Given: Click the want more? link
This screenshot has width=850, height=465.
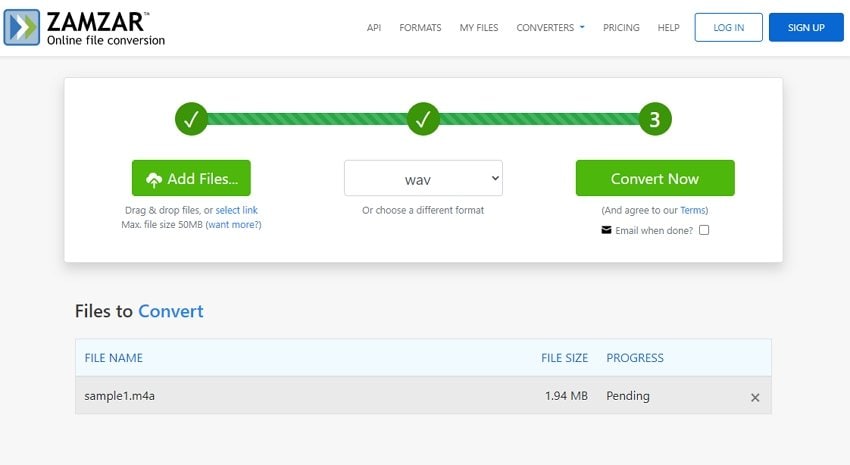Looking at the screenshot, I should [233, 224].
